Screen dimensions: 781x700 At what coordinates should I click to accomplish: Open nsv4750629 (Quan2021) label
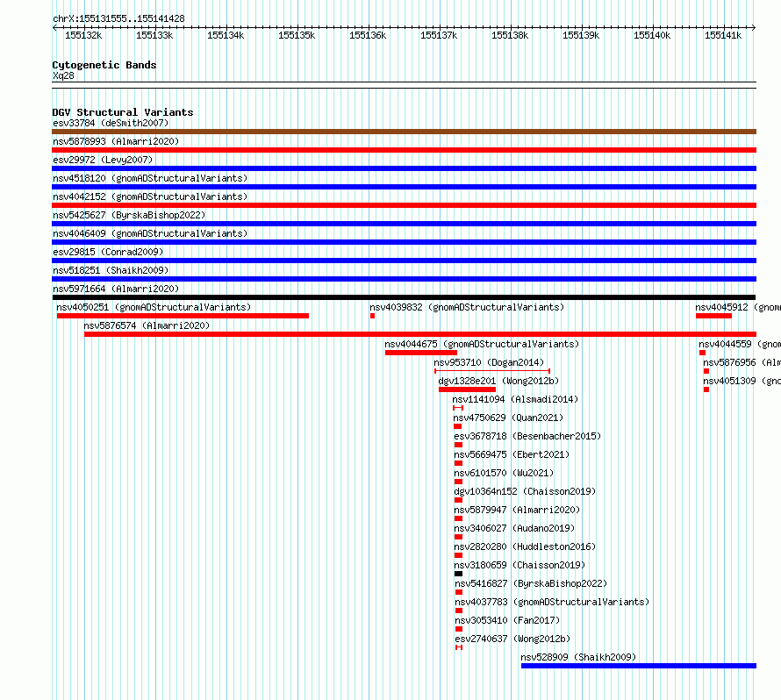(508, 418)
